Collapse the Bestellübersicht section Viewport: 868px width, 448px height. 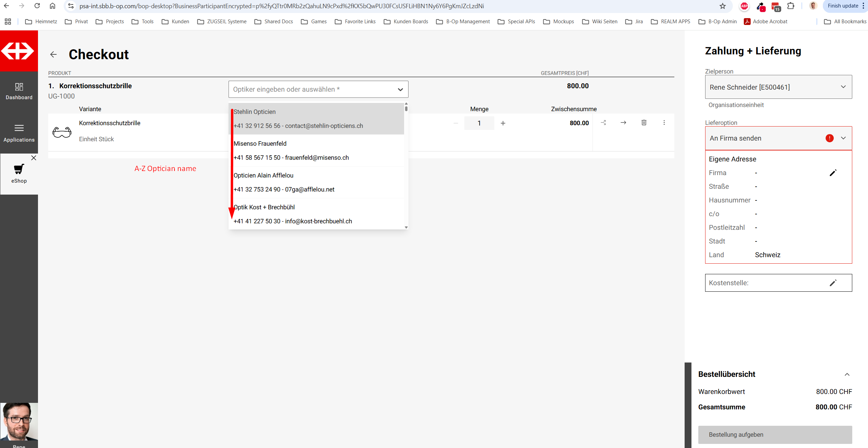(847, 374)
